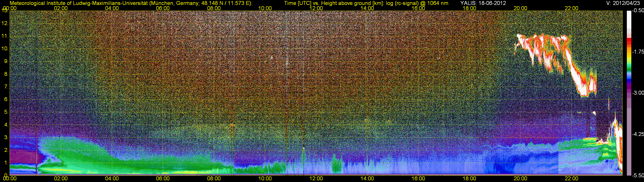Select the 4. km height axis label

[x=6, y=125]
